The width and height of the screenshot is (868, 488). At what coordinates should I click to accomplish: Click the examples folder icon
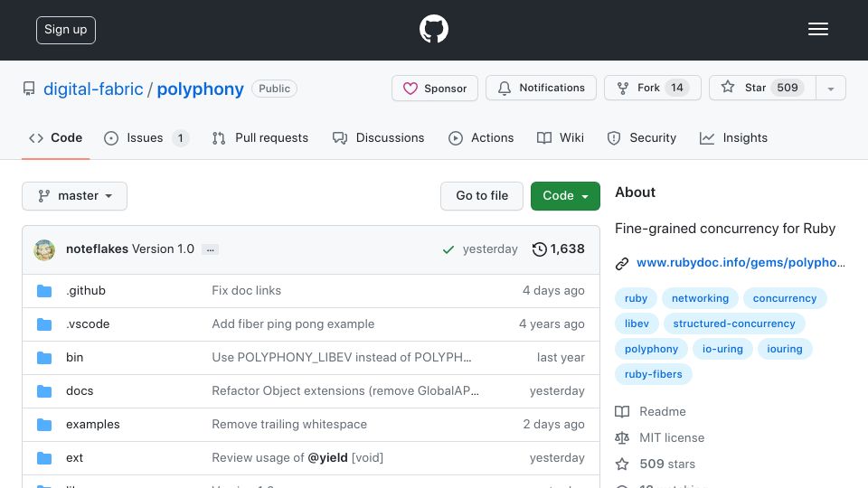click(x=44, y=425)
